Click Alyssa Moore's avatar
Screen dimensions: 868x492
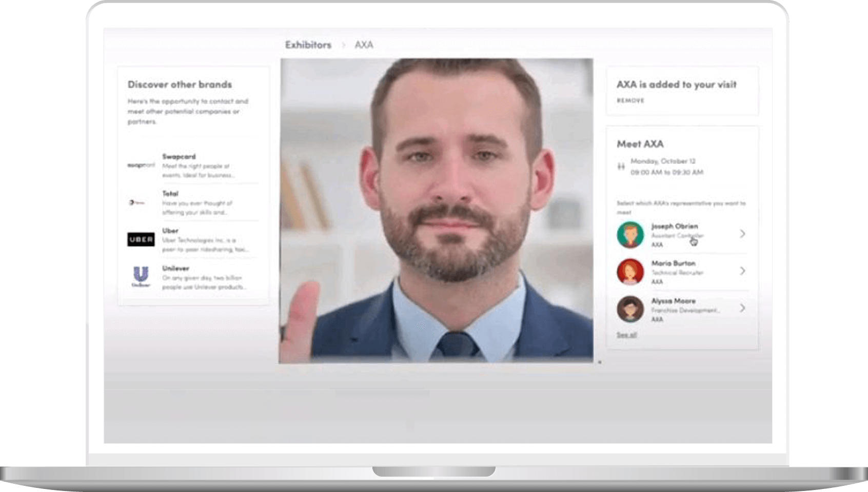(x=630, y=309)
